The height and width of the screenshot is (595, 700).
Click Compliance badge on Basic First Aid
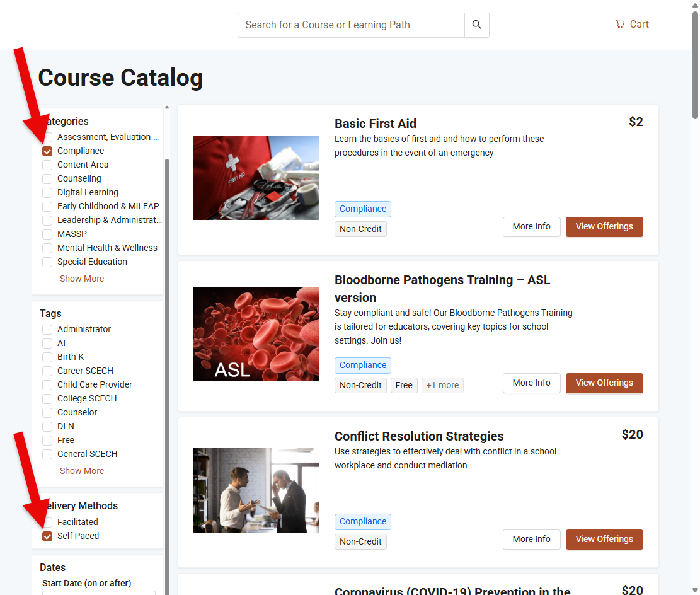[363, 209]
